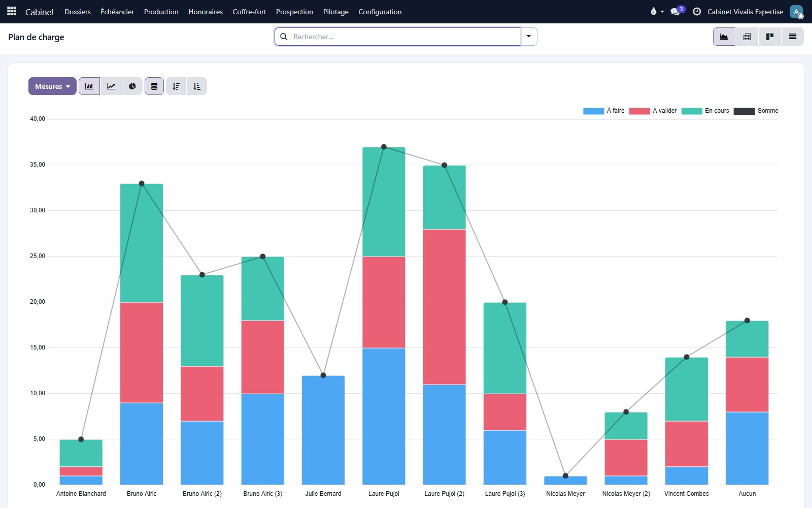Open the messages chat bubble icon
The image size is (812, 508).
[x=675, y=12]
